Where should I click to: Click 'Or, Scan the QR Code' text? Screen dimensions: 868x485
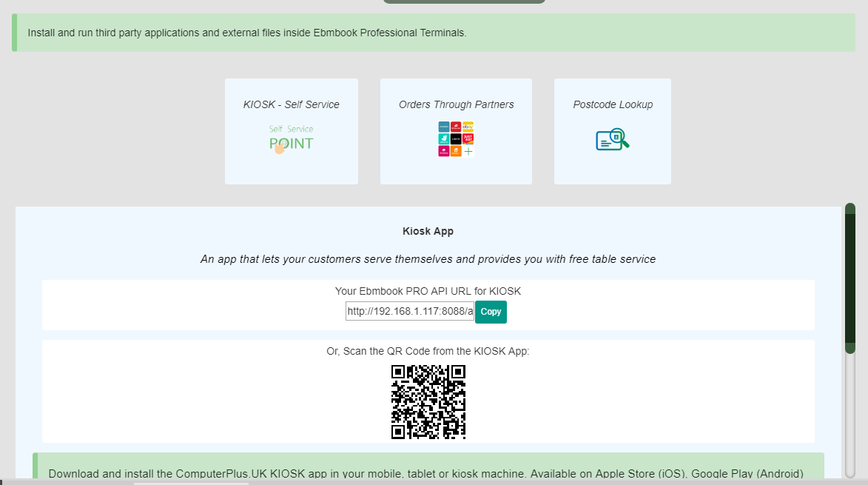pyautogui.click(x=428, y=351)
